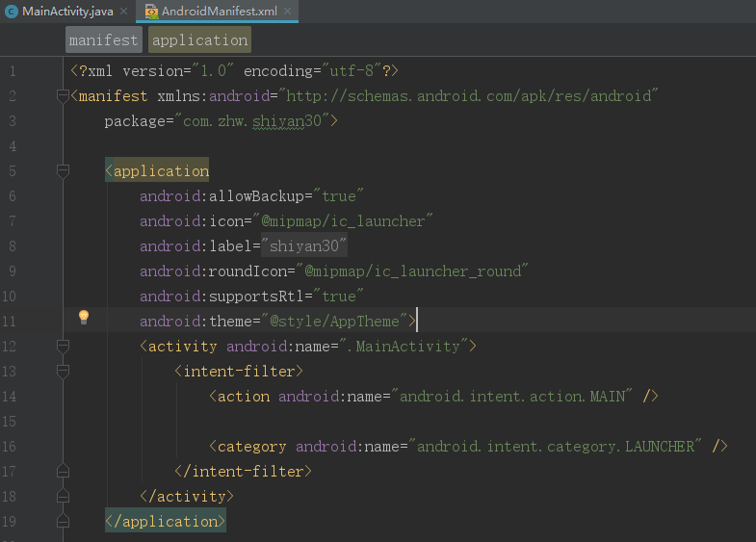Viewport: 756px width, 542px height.
Task: Click the Java class icon on MainActivity tab
Action: [x=12, y=12]
